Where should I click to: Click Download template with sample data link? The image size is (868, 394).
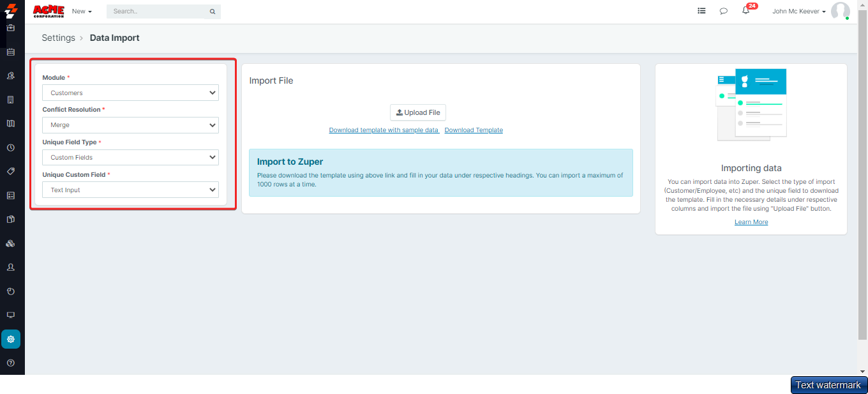tap(384, 130)
